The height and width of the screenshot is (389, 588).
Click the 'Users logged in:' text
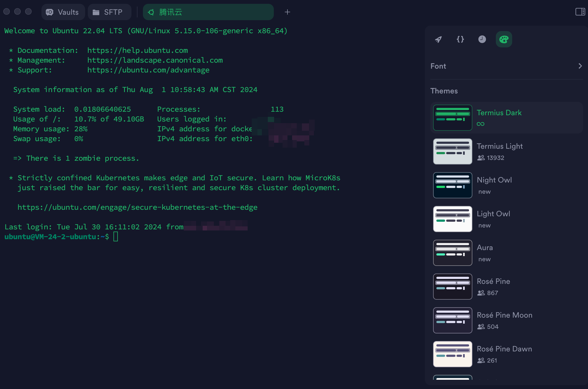192,119
